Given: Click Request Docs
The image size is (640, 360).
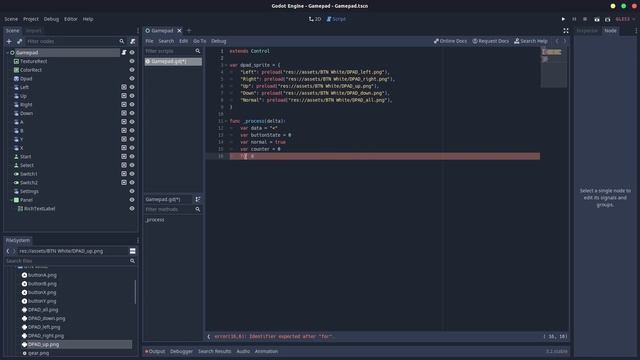Looking at the screenshot, I should (x=490, y=41).
